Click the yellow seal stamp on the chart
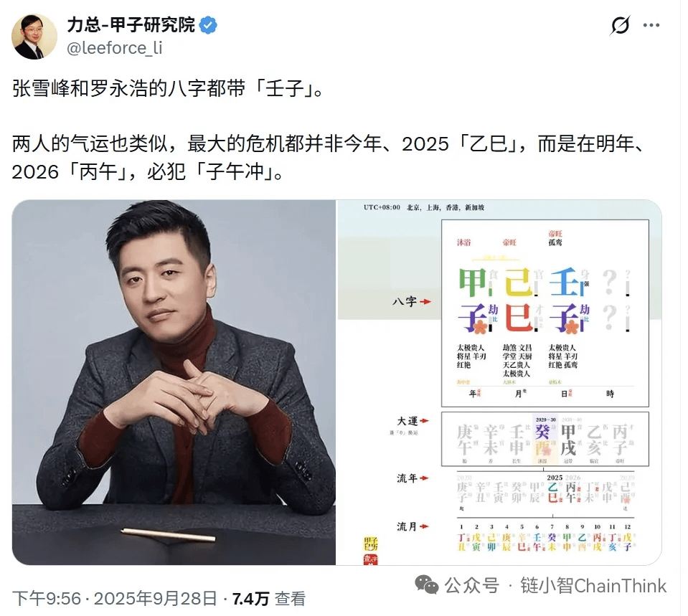Image resolution: width=688 pixels, height=616 pixels. [x=370, y=544]
